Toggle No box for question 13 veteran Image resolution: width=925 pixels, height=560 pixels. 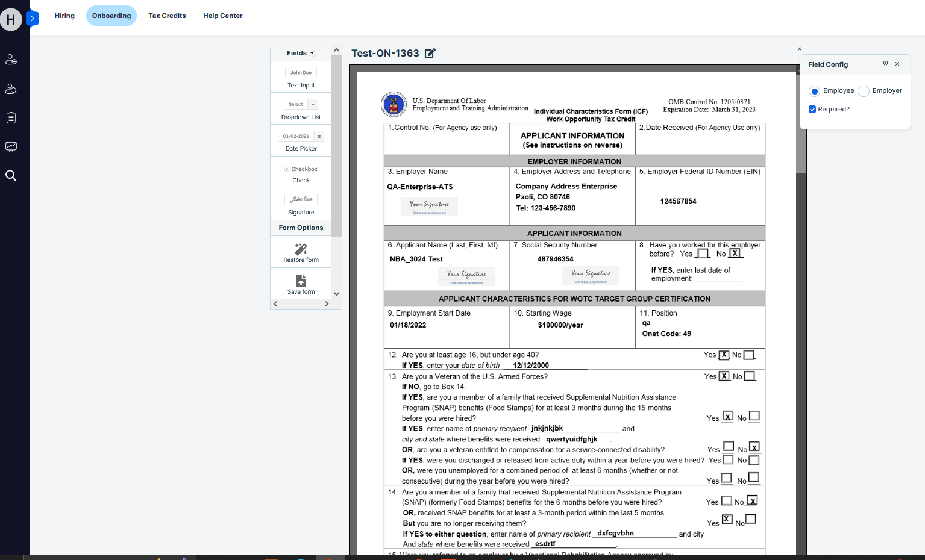tap(750, 376)
